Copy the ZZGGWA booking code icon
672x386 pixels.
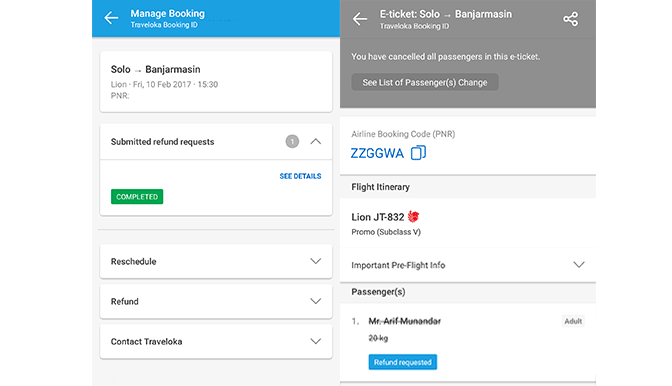418,153
